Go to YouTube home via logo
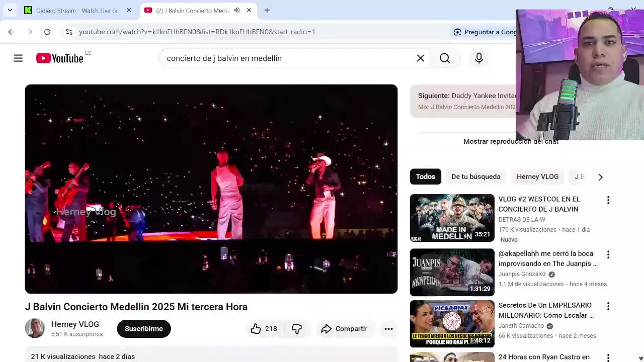Viewport: 644px width, 362px height. [x=60, y=58]
